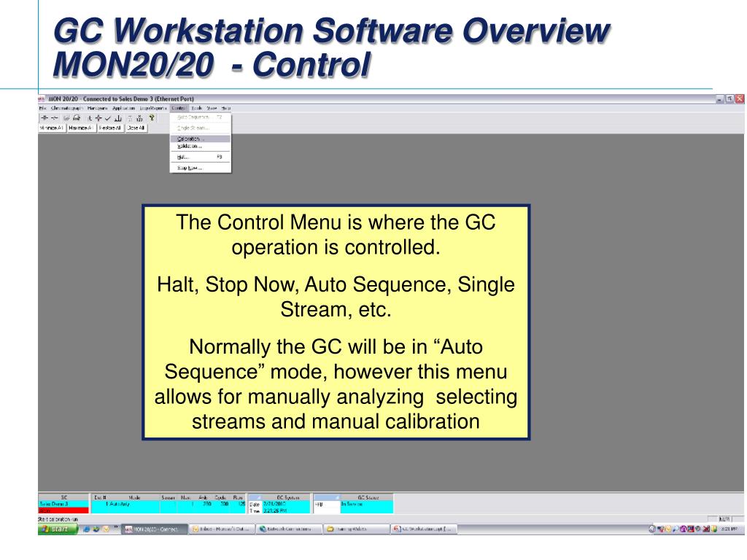Open the Network Connections taskbar button
Image resolution: width=747 pixels, height=560 pixels.
coord(289,529)
